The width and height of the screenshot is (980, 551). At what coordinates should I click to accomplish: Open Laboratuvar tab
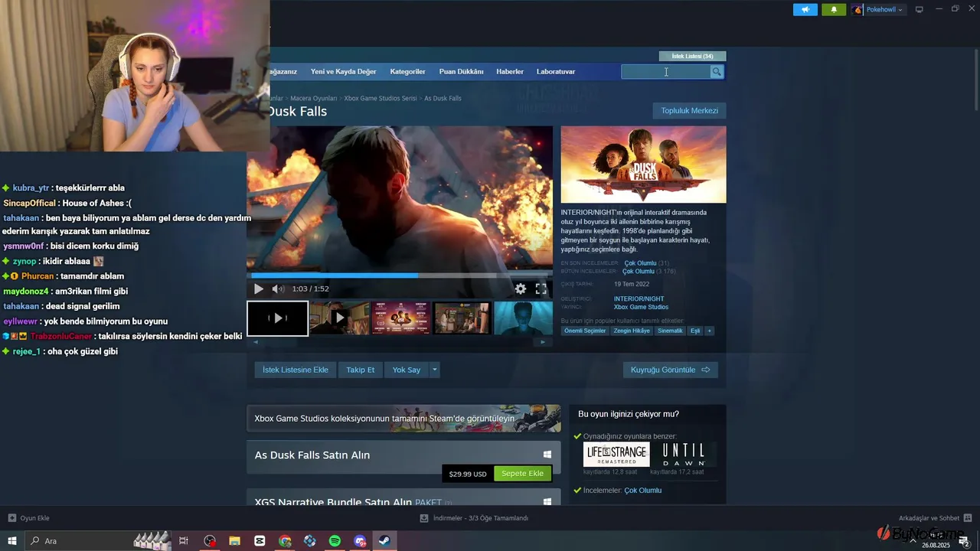[x=556, y=71]
